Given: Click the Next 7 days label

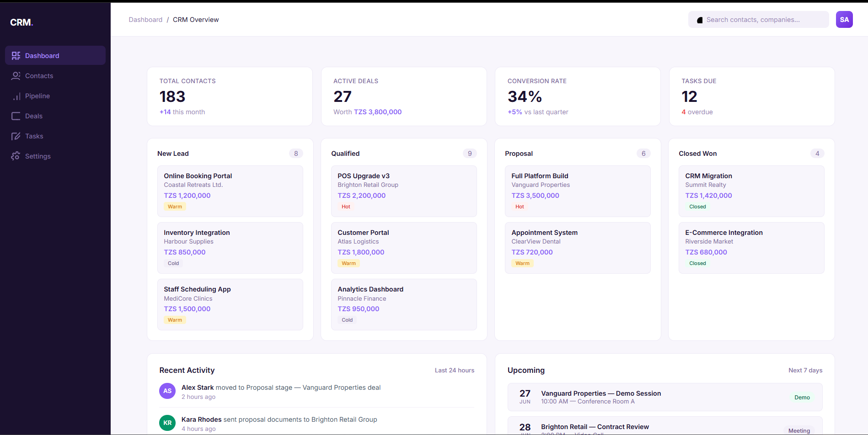Looking at the screenshot, I should 805,371.
